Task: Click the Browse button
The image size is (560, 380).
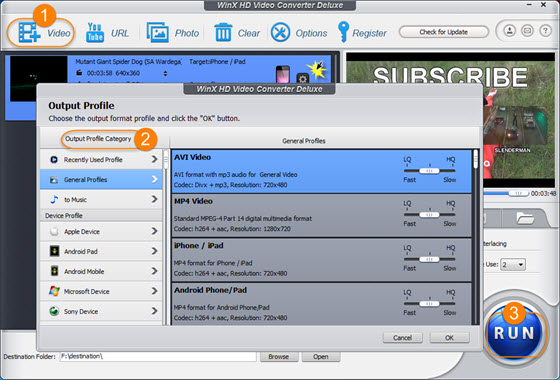Action: [x=279, y=356]
